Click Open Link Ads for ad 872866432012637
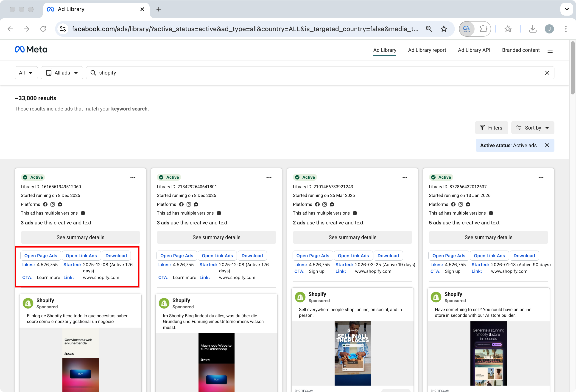Image resolution: width=576 pixels, height=392 pixels. (489, 256)
